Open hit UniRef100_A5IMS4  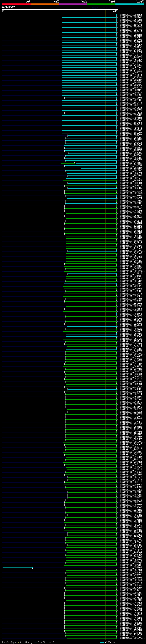pyautogui.click(x=131, y=570)
